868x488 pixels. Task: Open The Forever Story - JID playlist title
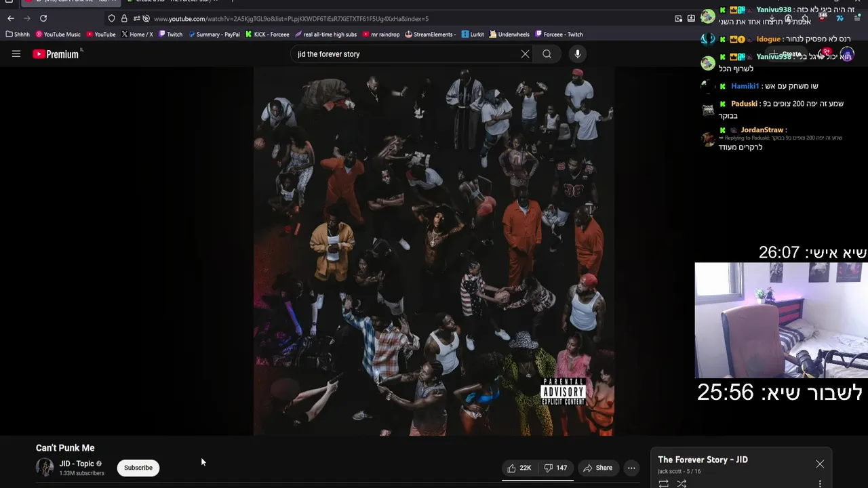point(703,460)
